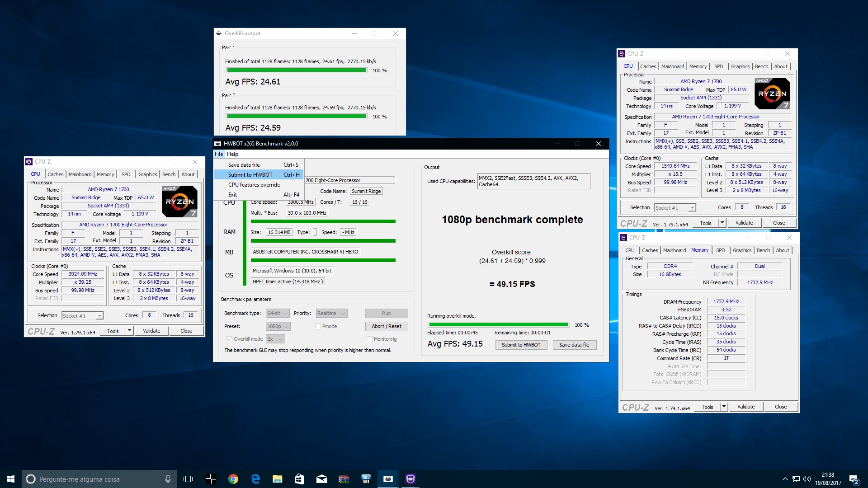Click the Ryzen logo in the left CPU-Z window

coord(180,202)
